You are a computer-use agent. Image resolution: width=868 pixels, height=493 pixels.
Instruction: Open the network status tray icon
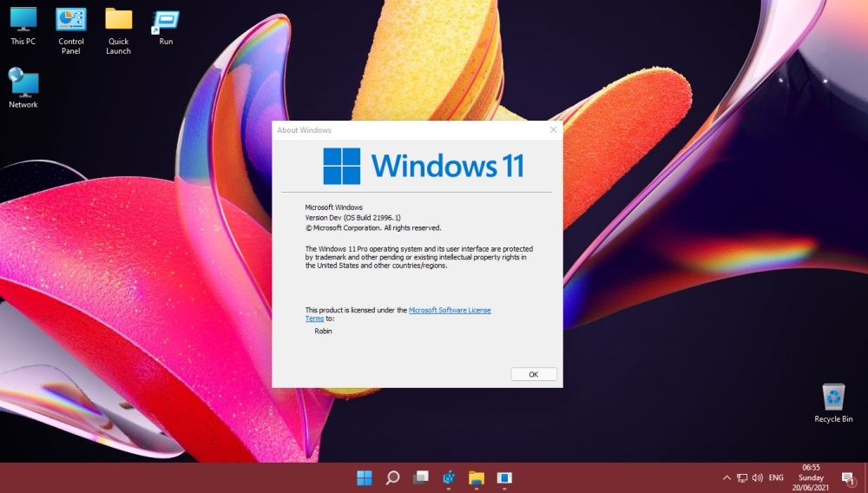742,477
